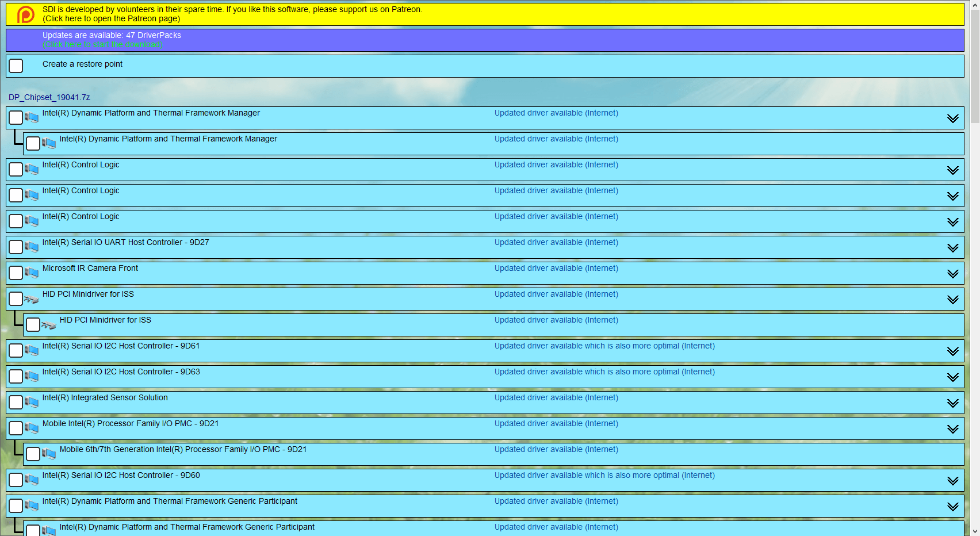The width and height of the screenshot is (980, 536).
Task: Enable checkbox for Intel Integrated Sensor Solution
Action: tap(16, 402)
